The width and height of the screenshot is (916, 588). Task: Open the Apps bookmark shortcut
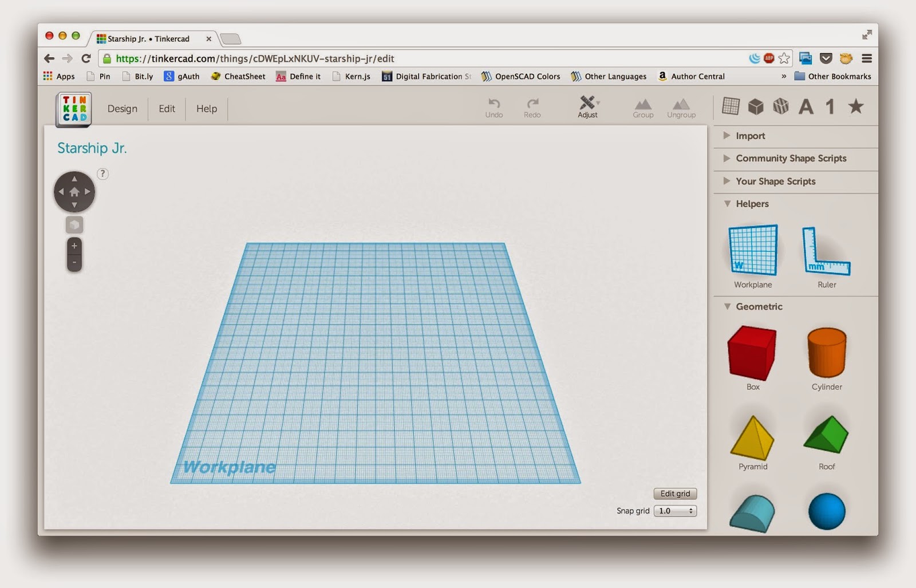click(59, 76)
